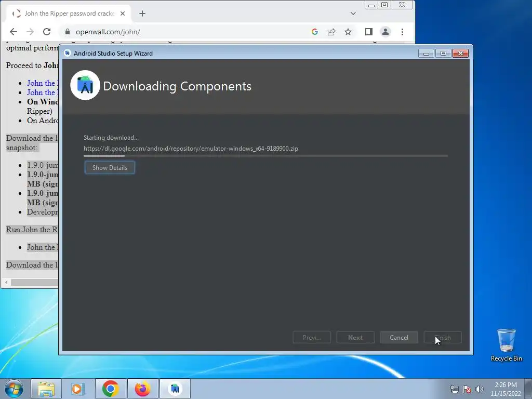This screenshot has height=399, width=532.
Task: Click the Chrome horizontal scrollbar left arrow
Action: pyautogui.click(x=6, y=282)
